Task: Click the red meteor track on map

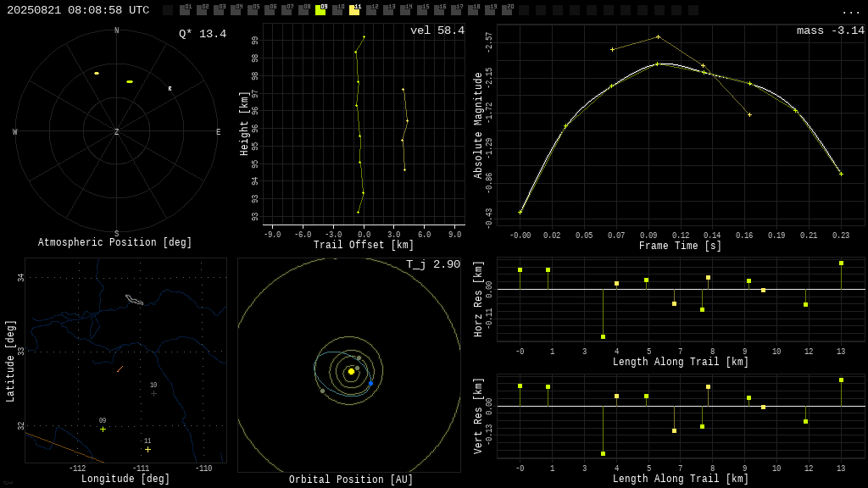Action: point(120,369)
